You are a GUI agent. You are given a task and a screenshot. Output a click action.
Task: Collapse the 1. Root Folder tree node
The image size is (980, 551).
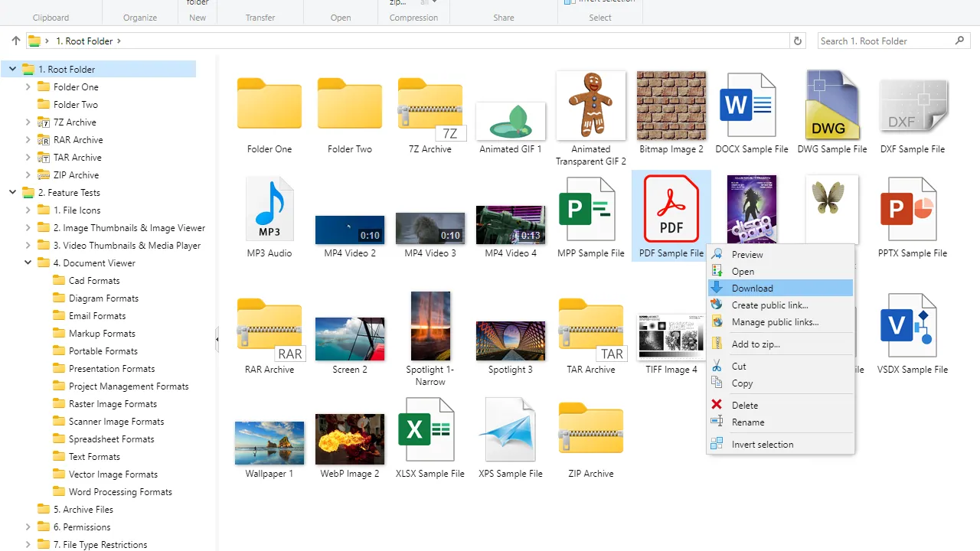pyautogui.click(x=12, y=69)
